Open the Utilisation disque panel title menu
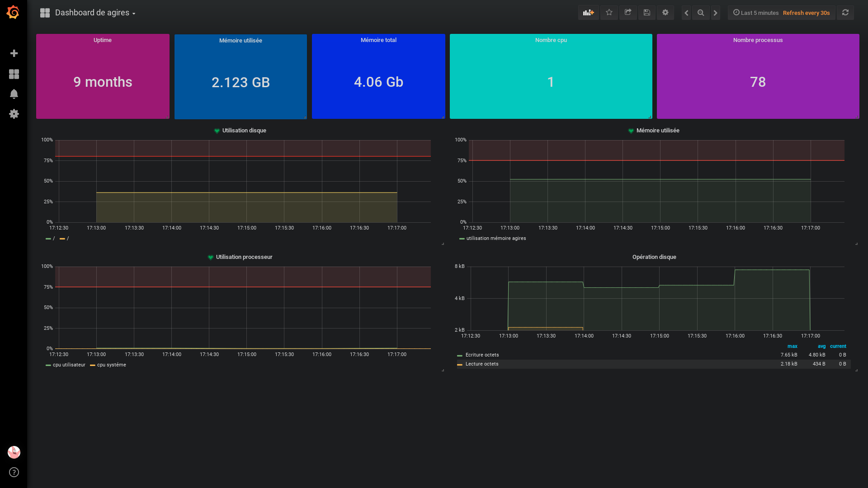868x488 pixels. pos(244,130)
